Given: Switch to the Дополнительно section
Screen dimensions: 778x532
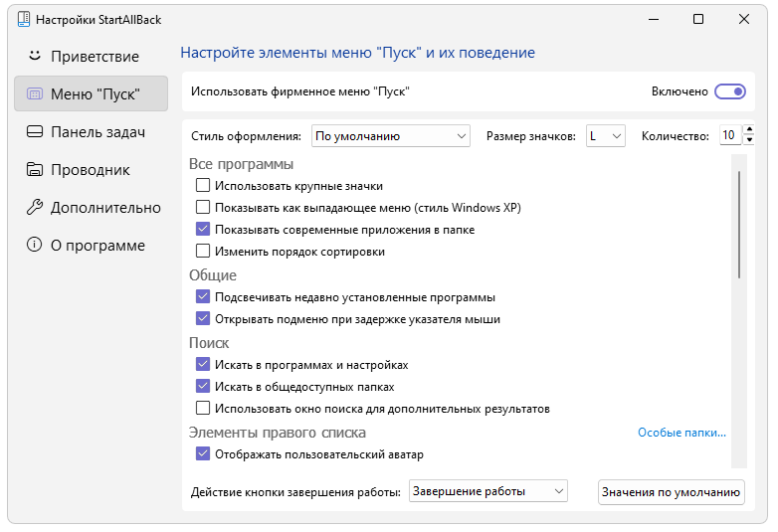Looking at the screenshot, I should coord(104,208).
